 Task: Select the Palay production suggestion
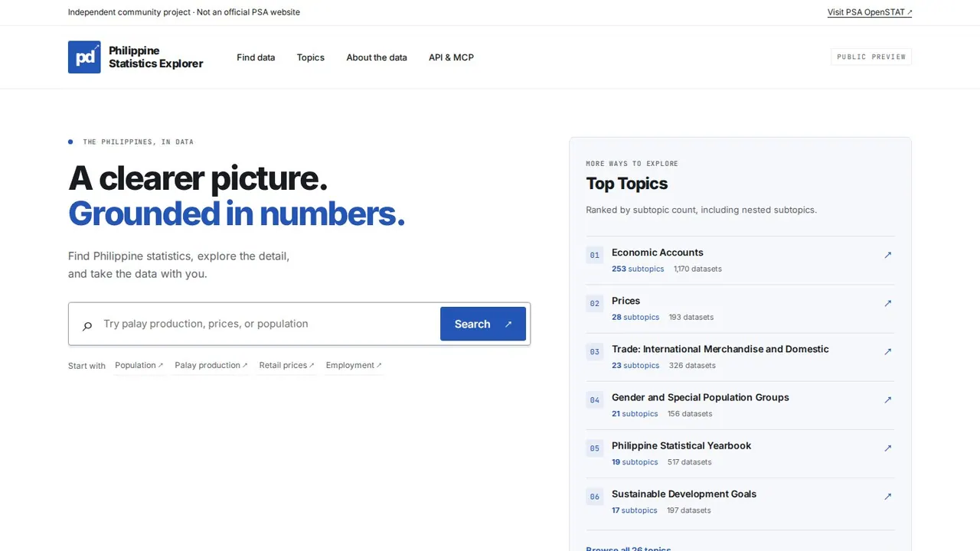(211, 365)
